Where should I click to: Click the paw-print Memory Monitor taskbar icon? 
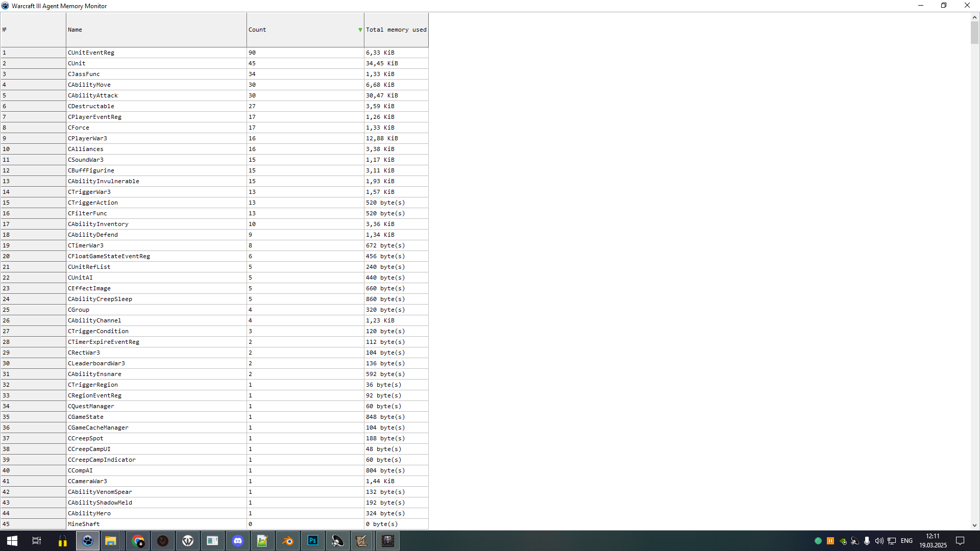coord(88,541)
